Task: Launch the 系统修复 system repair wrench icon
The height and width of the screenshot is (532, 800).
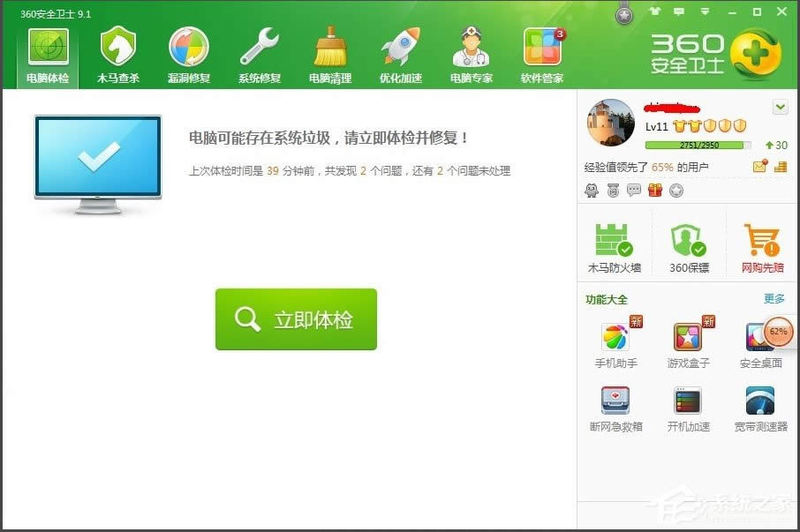Action: click(259, 51)
